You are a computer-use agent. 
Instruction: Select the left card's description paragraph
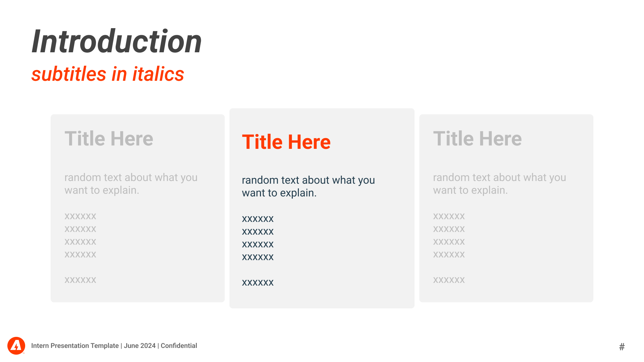tap(131, 184)
